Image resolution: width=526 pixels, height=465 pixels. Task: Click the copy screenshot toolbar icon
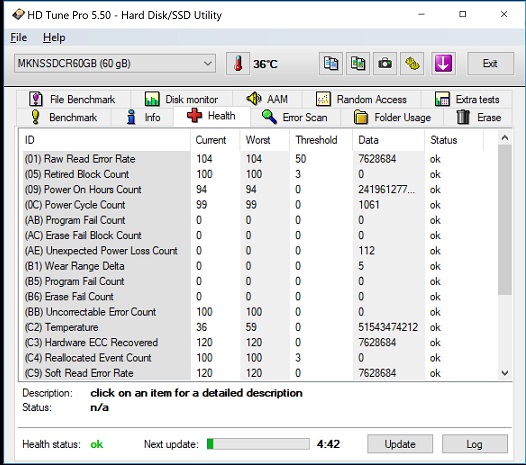click(x=358, y=63)
